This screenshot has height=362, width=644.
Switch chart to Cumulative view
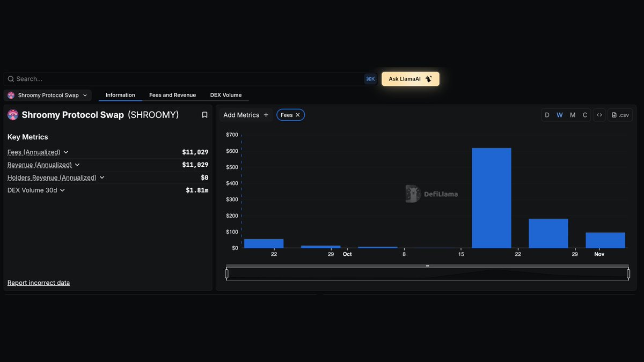tap(585, 115)
